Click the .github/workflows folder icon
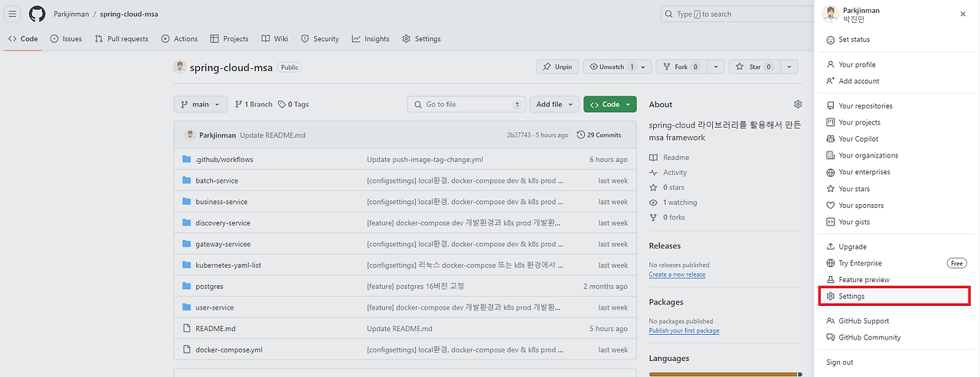Viewport: 980px width, 377px height. click(186, 159)
